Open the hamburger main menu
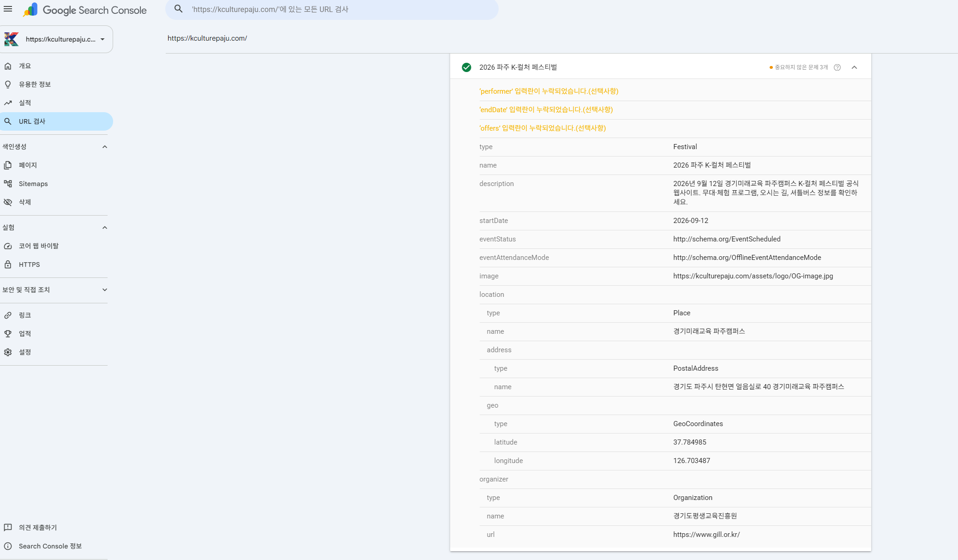Image resolution: width=958 pixels, height=560 pixels. [x=8, y=9]
